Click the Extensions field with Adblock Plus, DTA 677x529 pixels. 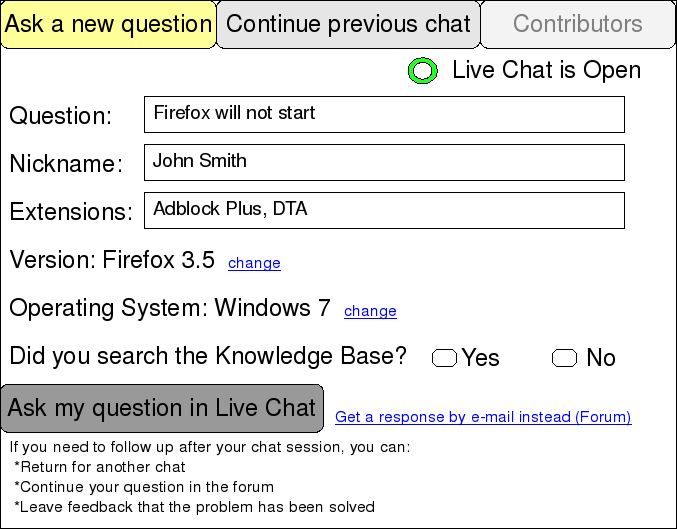[x=384, y=210]
